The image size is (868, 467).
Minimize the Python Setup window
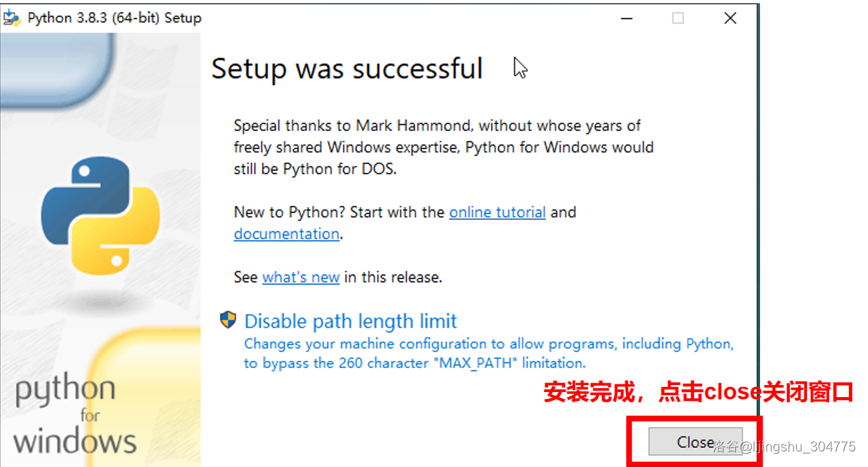point(627,18)
